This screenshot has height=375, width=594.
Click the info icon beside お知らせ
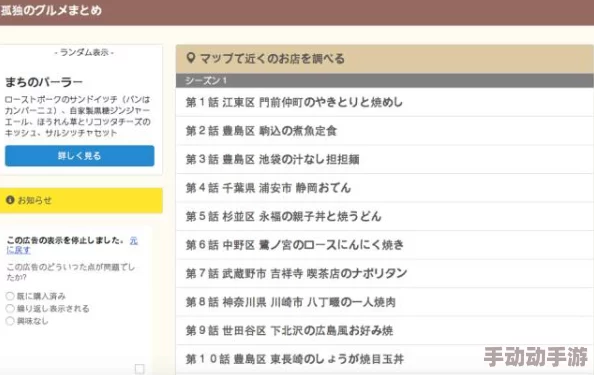(x=10, y=200)
